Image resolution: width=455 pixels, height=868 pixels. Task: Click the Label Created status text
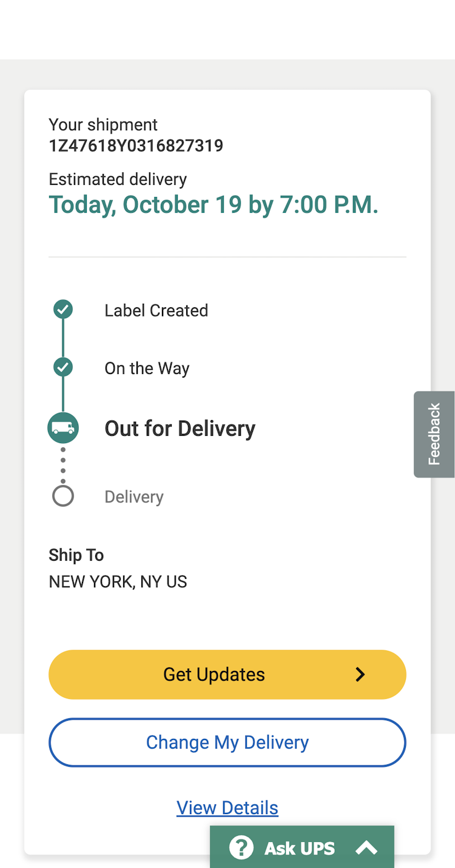click(x=157, y=310)
